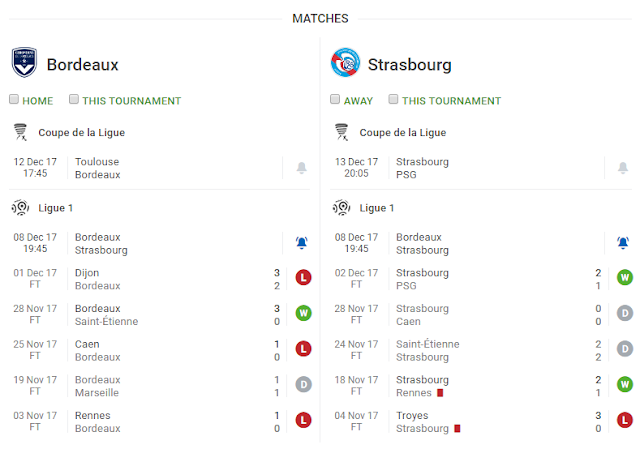Click the Dijon match loss badge
Screen dimensions: 640x449
click(304, 278)
